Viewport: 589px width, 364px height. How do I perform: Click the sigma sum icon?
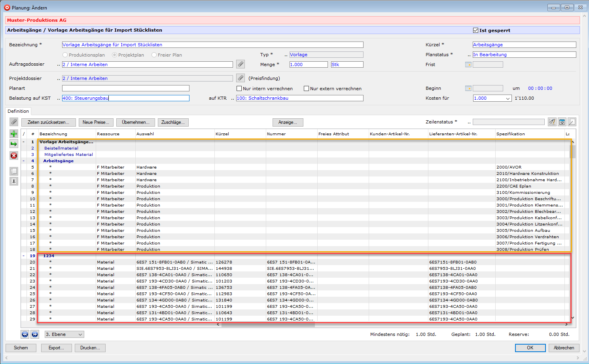pyautogui.click(x=14, y=181)
